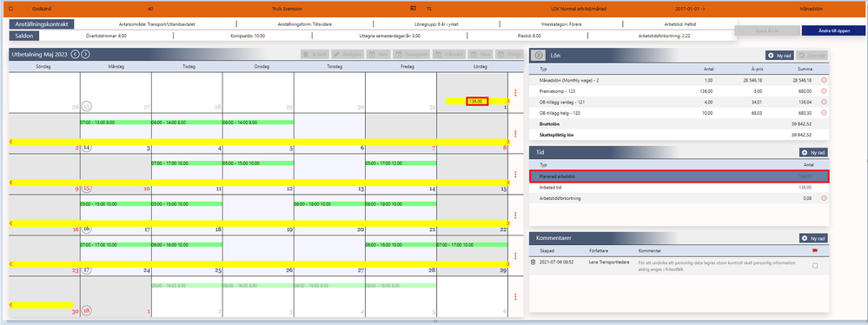Open the calendar icon beside TS
This screenshot has width=868, height=325.
[413, 9]
